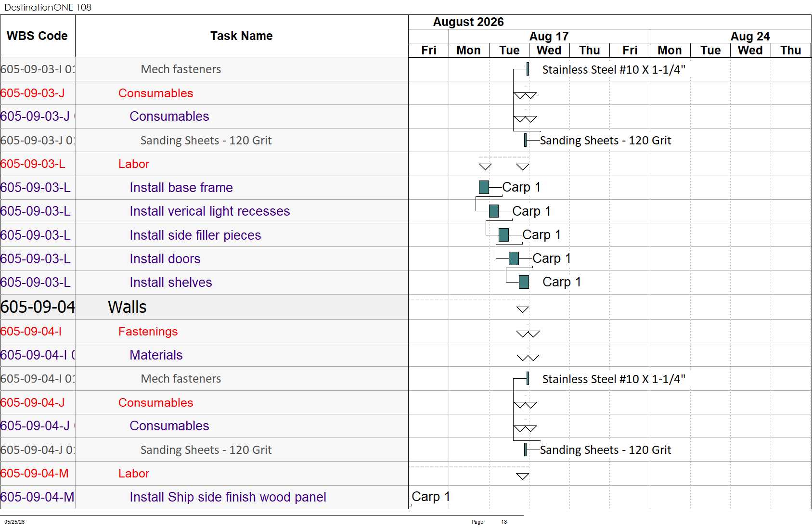Click the DestinationONE 108 project title
This screenshot has height=528, width=812.
click(x=48, y=7)
